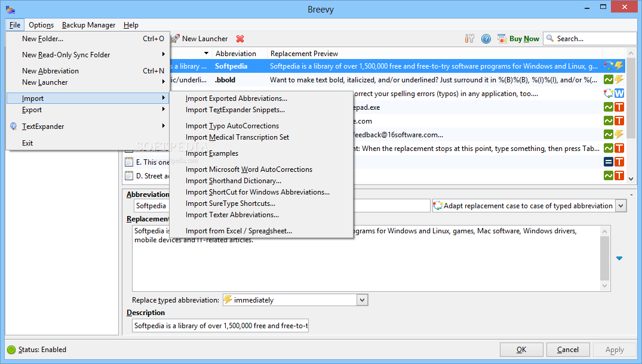Screen dimensions: 642x364
Task: Expand the Export submenu
Action: 88,110
